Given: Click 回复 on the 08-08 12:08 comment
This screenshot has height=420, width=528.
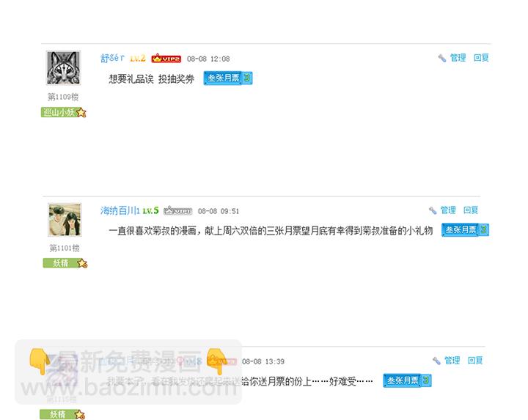Looking at the screenshot, I should (481, 58).
